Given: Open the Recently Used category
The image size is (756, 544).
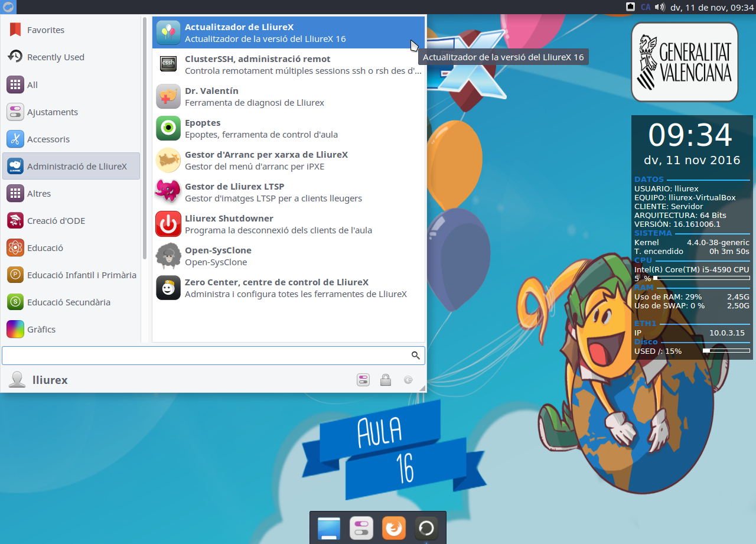Looking at the screenshot, I should point(56,57).
